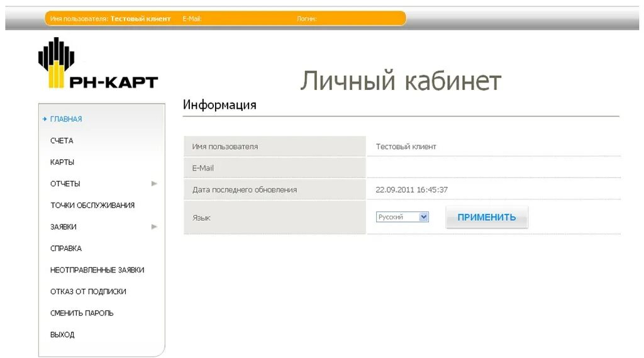Click the Дата последнего обновления label

pos(245,190)
